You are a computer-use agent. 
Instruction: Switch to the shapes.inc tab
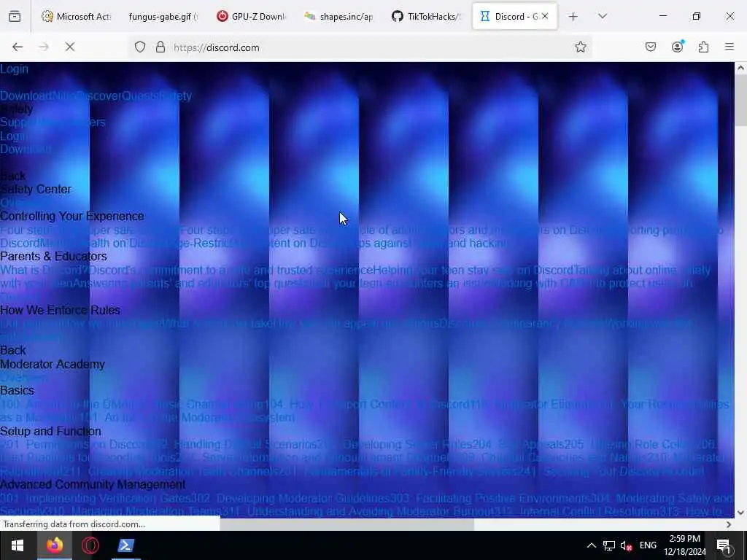click(338, 16)
